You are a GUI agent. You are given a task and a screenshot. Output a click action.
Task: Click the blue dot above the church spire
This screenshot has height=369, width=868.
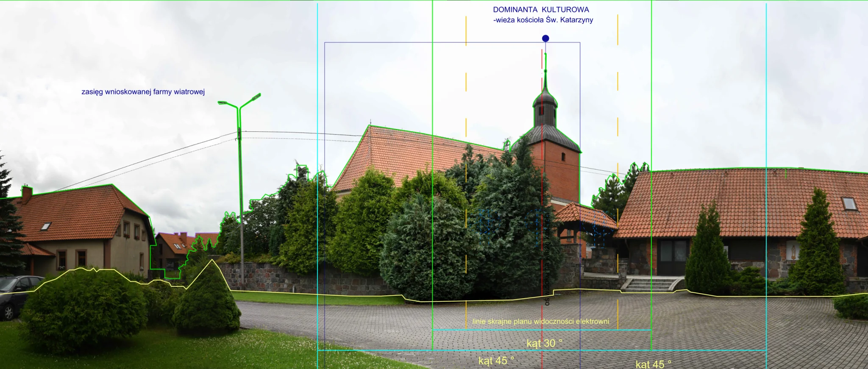[545, 39]
